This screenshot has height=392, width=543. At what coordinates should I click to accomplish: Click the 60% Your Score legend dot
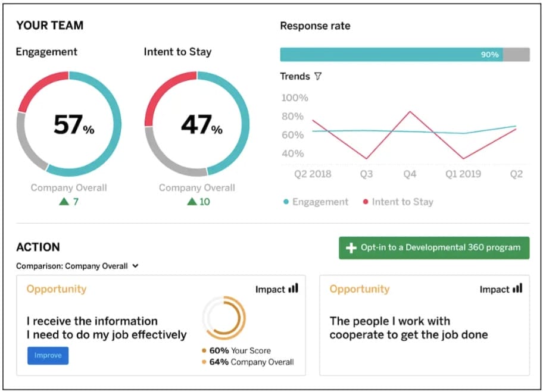pos(204,351)
